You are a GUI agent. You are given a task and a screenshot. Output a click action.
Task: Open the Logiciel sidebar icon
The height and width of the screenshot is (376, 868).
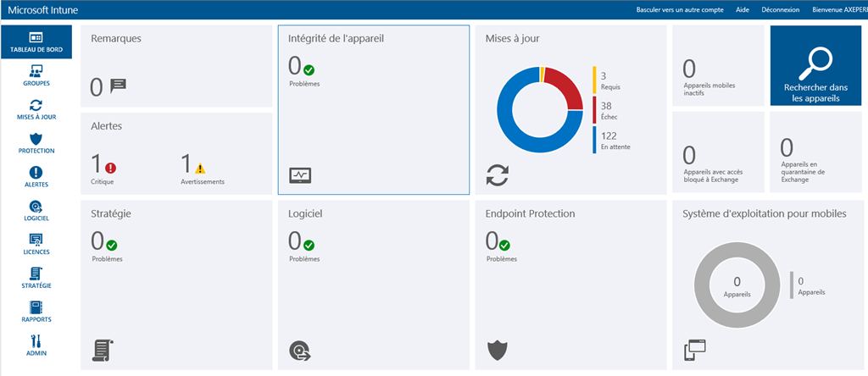tap(36, 207)
